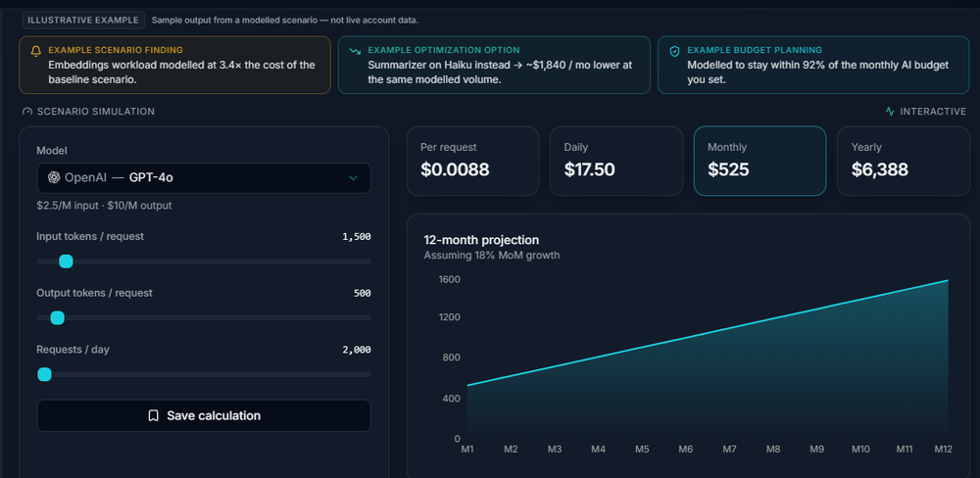
Task: Adjust the Output tokens / request slider handle
Action: click(x=57, y=318)
